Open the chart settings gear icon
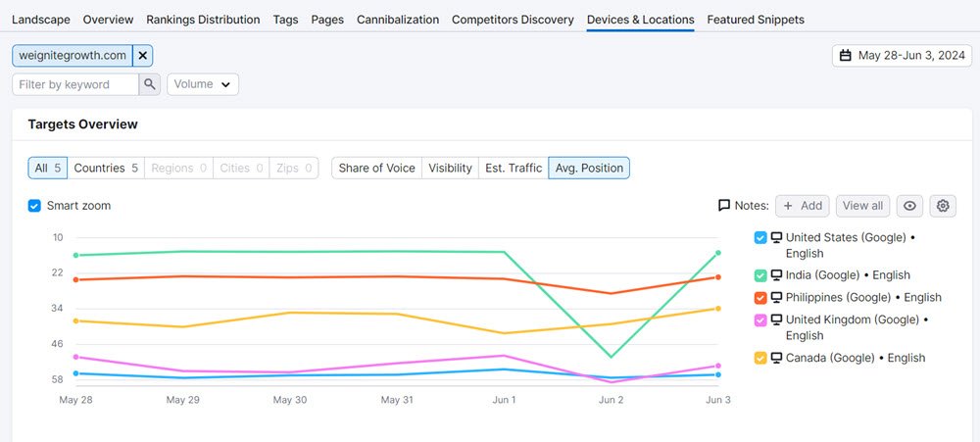980x442 pixels. [x=943, y=206]
